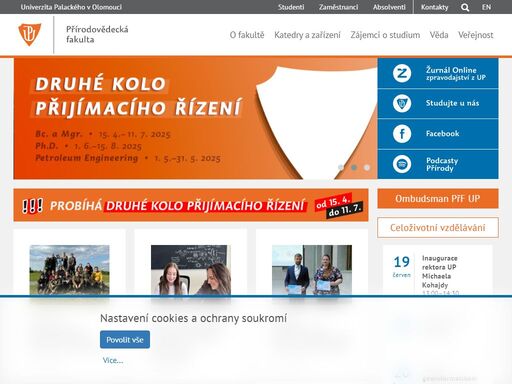The height and width of the screenshot is (384, 512).
Task: Click the Studujte u nás label
Action: pos(452,103)
